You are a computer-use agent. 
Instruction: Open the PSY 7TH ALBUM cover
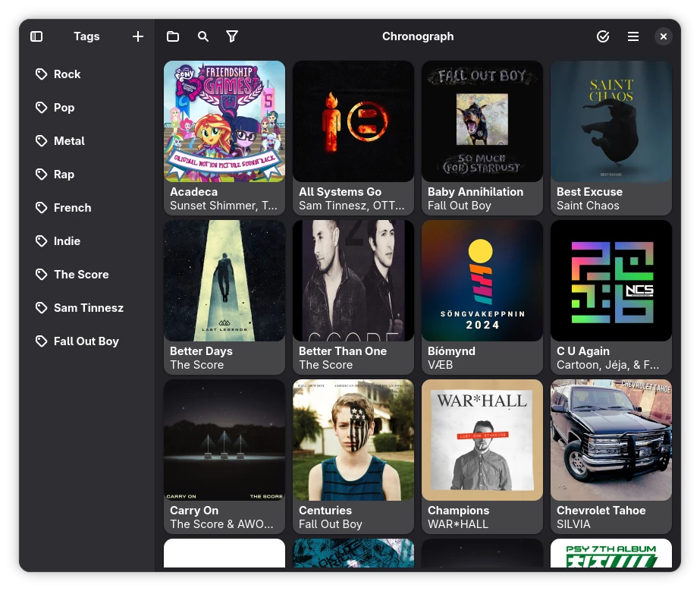(611, 553)
